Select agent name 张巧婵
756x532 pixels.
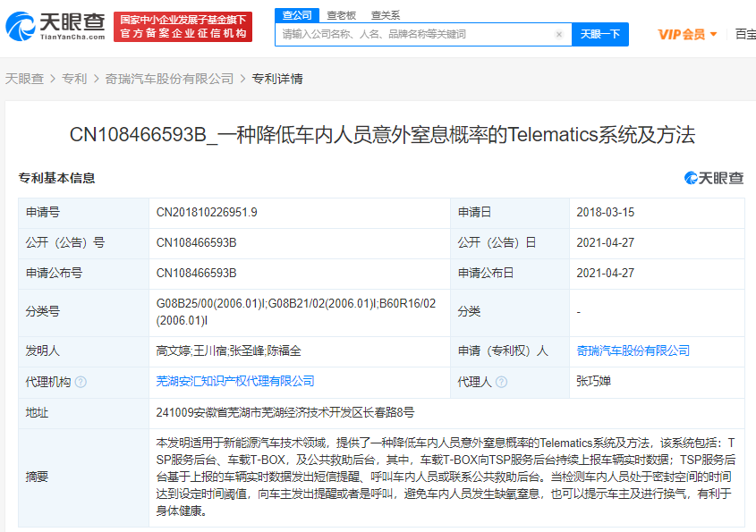pyautogui.click(x=593, y=381)
